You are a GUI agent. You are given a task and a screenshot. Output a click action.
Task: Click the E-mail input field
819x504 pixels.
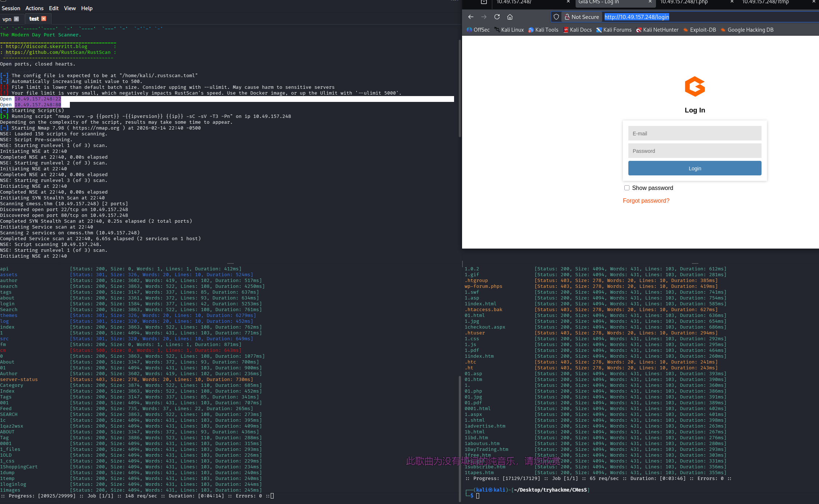(x=695, y=134)
